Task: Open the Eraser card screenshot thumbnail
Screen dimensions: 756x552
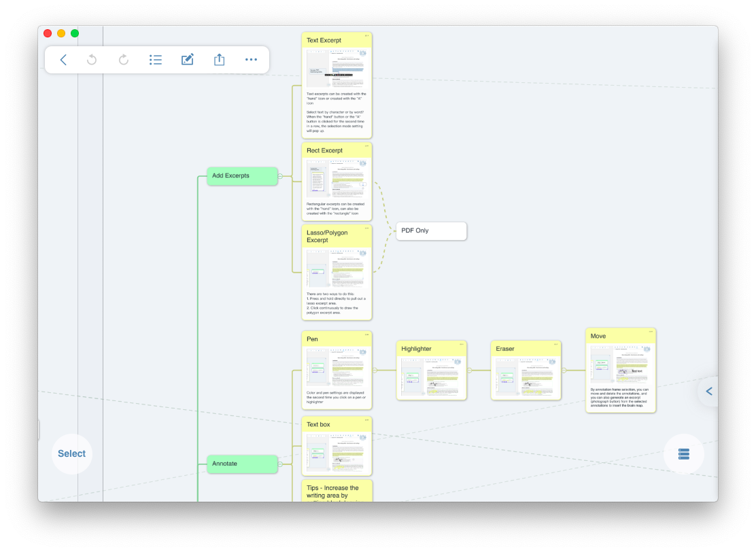Action: coord(526,377)
